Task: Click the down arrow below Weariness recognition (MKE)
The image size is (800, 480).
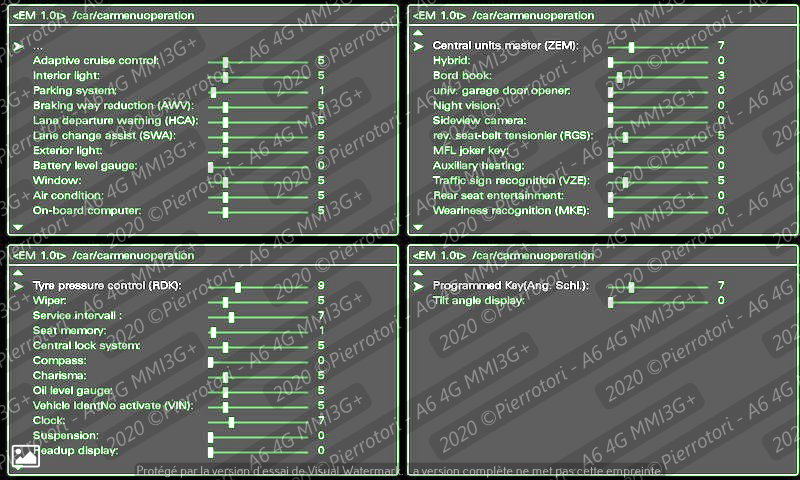Action: click(418, 227)
